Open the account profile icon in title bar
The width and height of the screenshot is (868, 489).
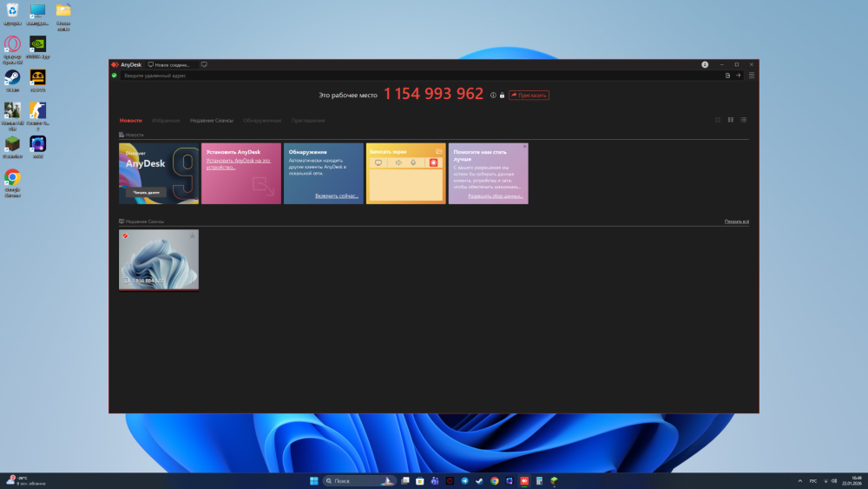click(x=705, y=65)
